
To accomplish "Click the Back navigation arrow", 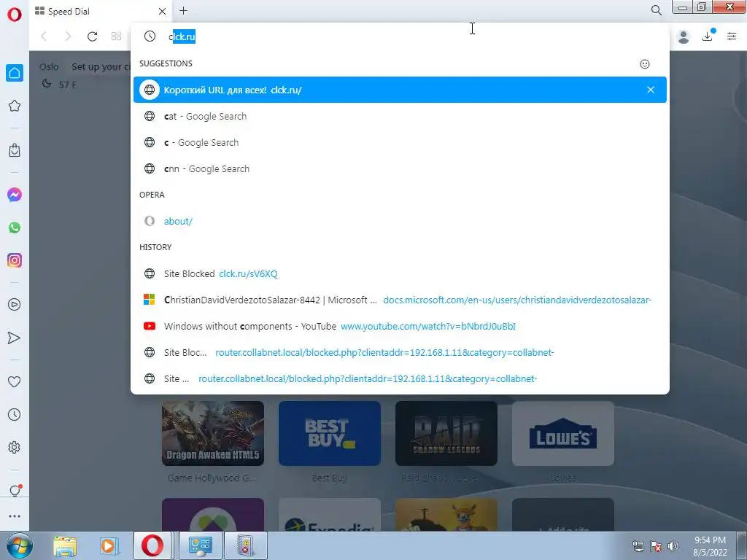I will point(44,36).
